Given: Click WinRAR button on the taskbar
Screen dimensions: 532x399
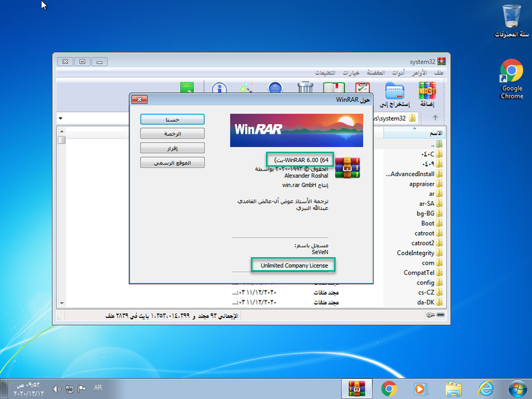Looking at the screenshot, I should (357, 389).
